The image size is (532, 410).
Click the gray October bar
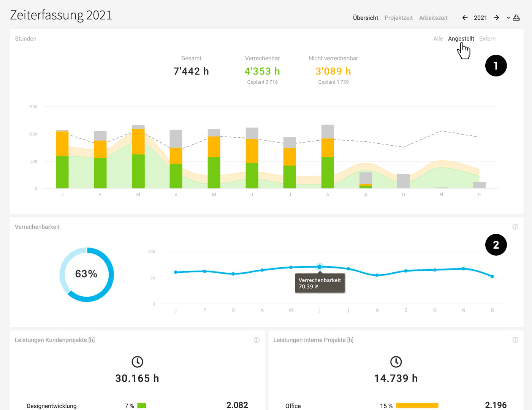[403, 181]
